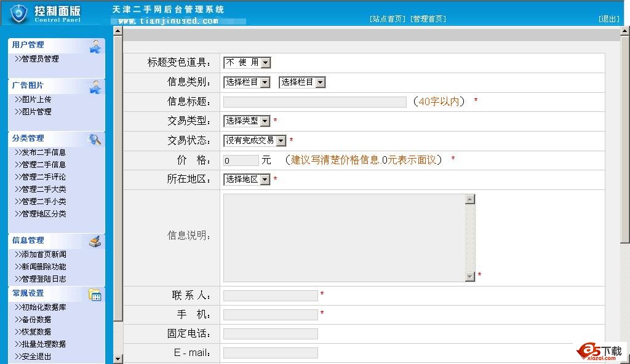This screenshot has height=364, width=630.
Task: Click the person icon beside 广告图片
Action: (95, 87)
